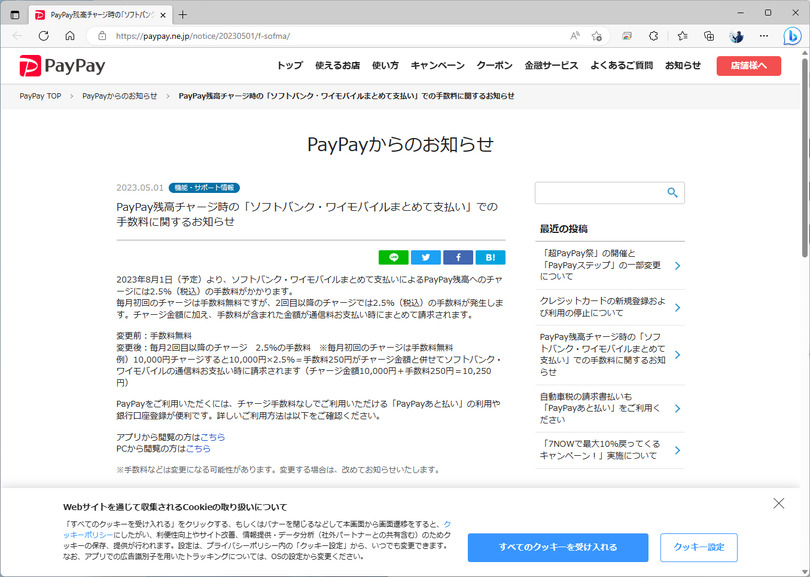This screenshot has width=810, height=577.
Task: Open the お知らせ menu item
Action: click(683, 66)
